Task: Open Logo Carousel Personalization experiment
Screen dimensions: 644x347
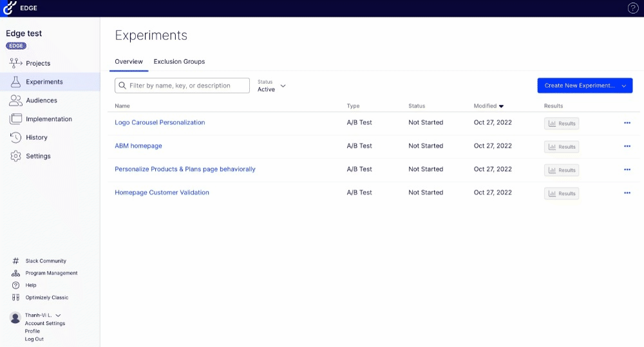Action: click(160, 122)
